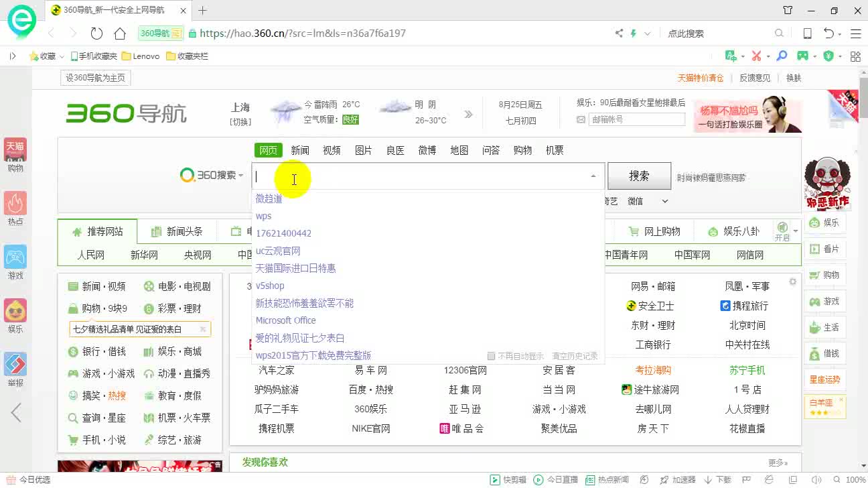Open a new browser tab with plus

202,10
